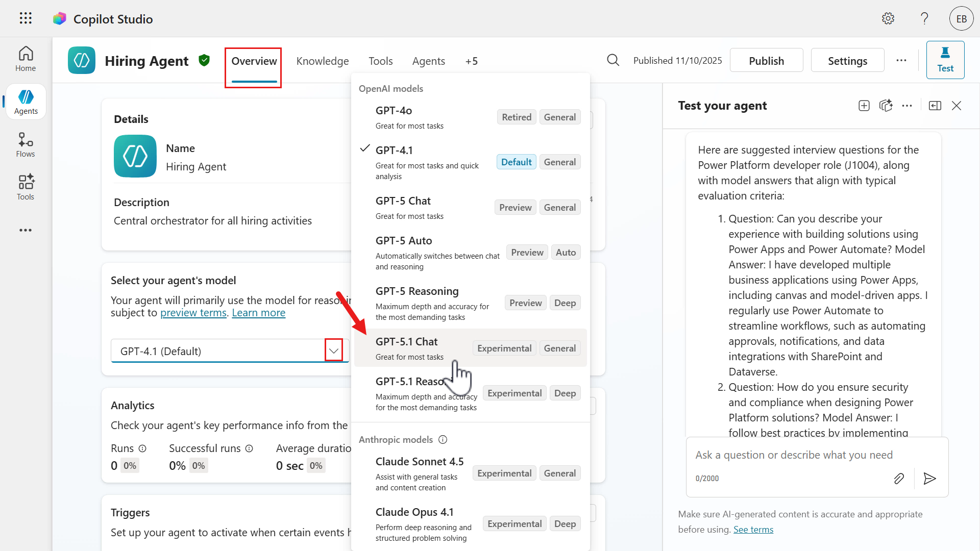This screenshot has width=980, height=551.
Task: Choose Claude Sonnet 4.5 model
Action: (x=420, y=462)
